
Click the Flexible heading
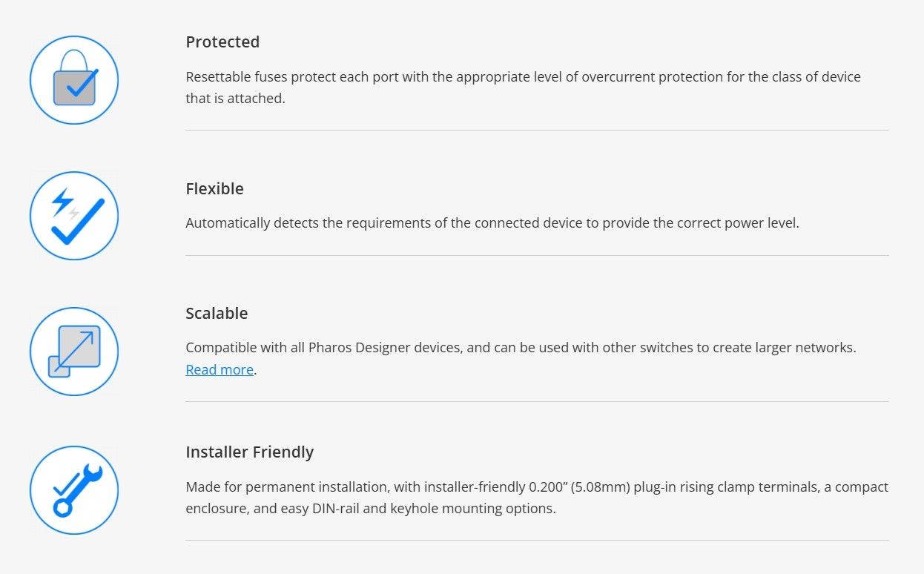click(x=214, y=188)
